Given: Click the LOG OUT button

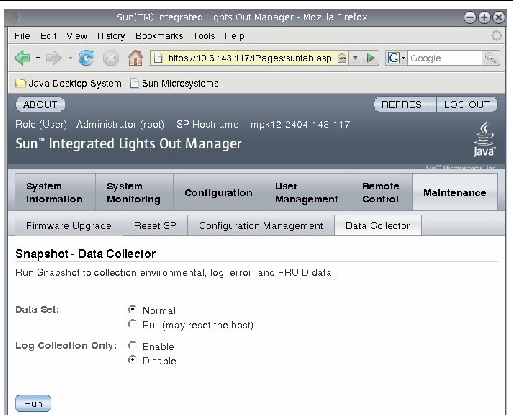Looking at the screenshot, I should [x=466, y=105].
